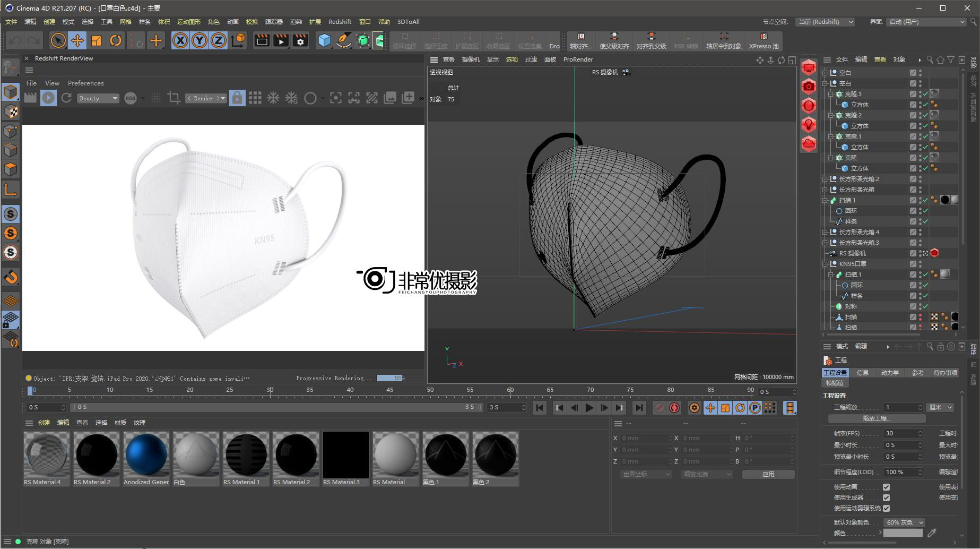Select the RS 摄像机 object
Screen dimensions: 980x549
pyautogui.click(x=852, y=253)
